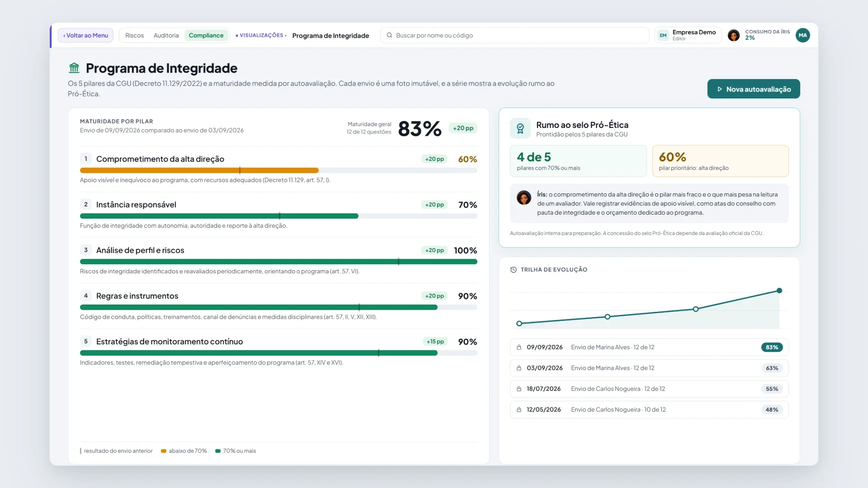This screenshot has width=868, height=488.
Task: Open the Empresa Demo company switcher
Action: click(688, 35)
